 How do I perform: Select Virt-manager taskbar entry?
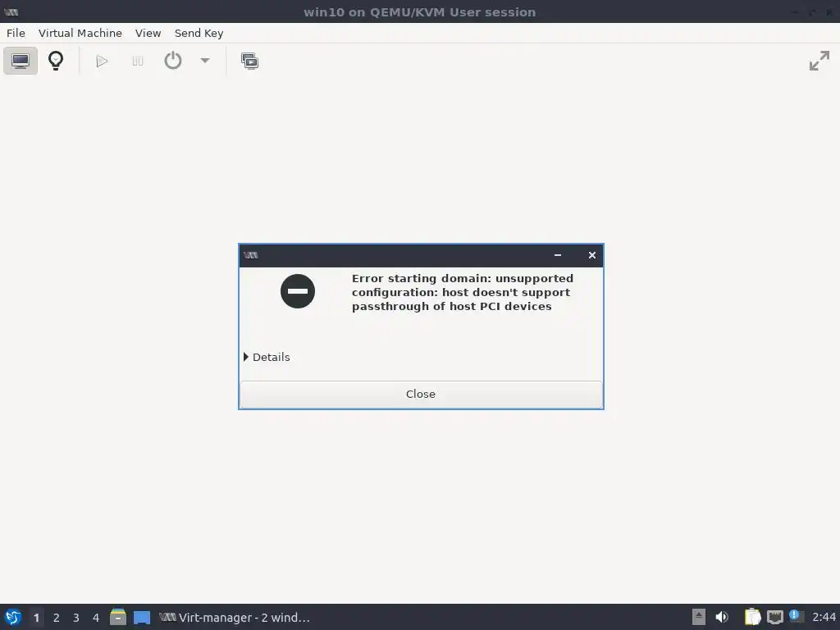tap(235, 618)
